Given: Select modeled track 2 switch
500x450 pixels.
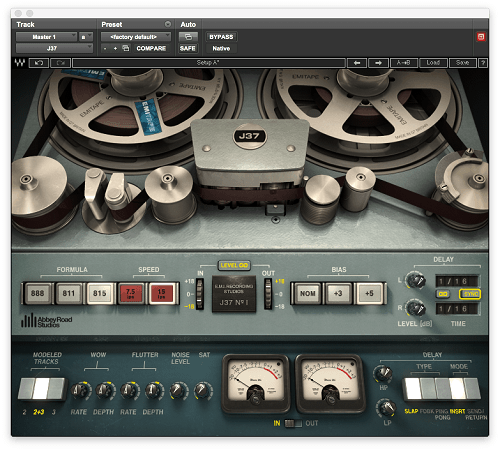Looking at the screenshot, I should tap(26, 389).
